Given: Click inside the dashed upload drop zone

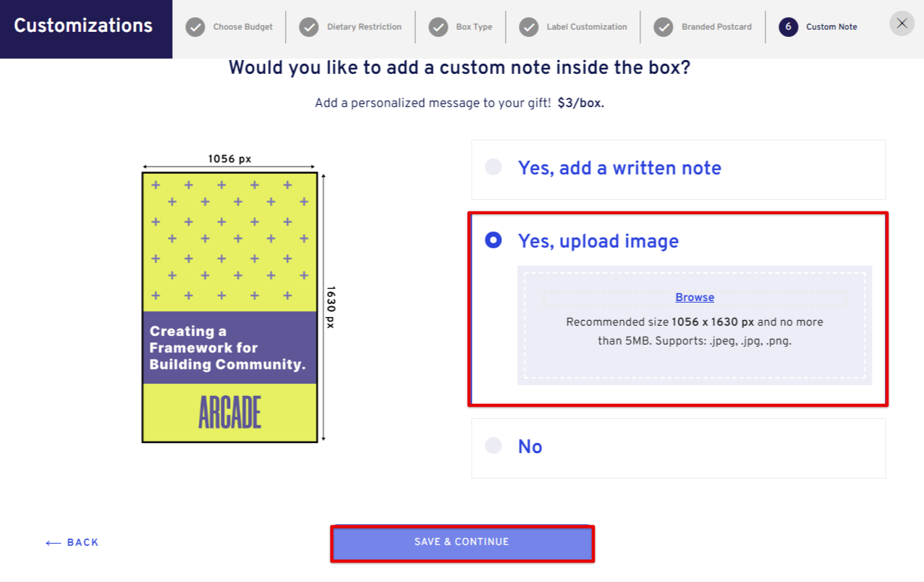Looking at the screenshot, I should (x=695, y=325).
